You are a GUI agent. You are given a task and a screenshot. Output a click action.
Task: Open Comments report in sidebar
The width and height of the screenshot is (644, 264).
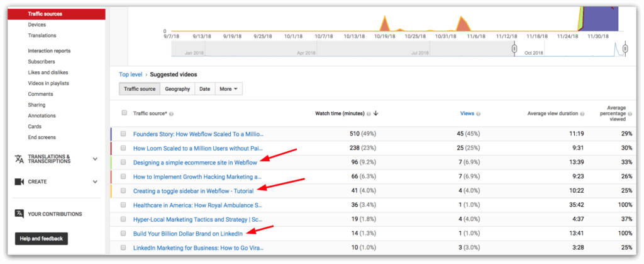(x=41, y=94)
